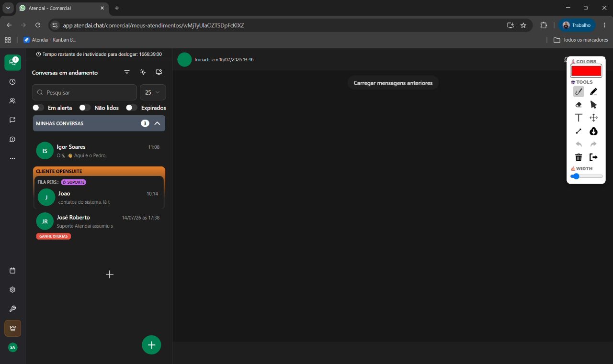Image resolution: width=613 pixels, height=364 pixels.
Task: Click the crown icon in the sidebar
Action: [x=12, y=328]
